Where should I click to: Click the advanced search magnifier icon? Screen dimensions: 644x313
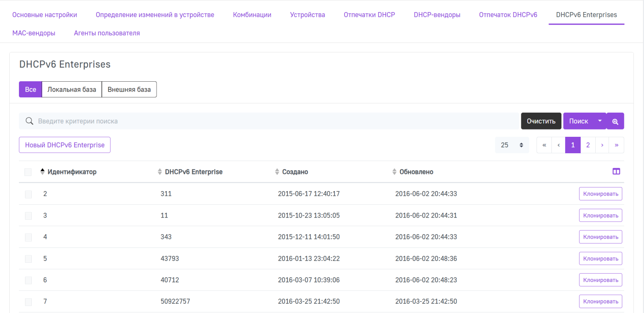tap(615, 121)
